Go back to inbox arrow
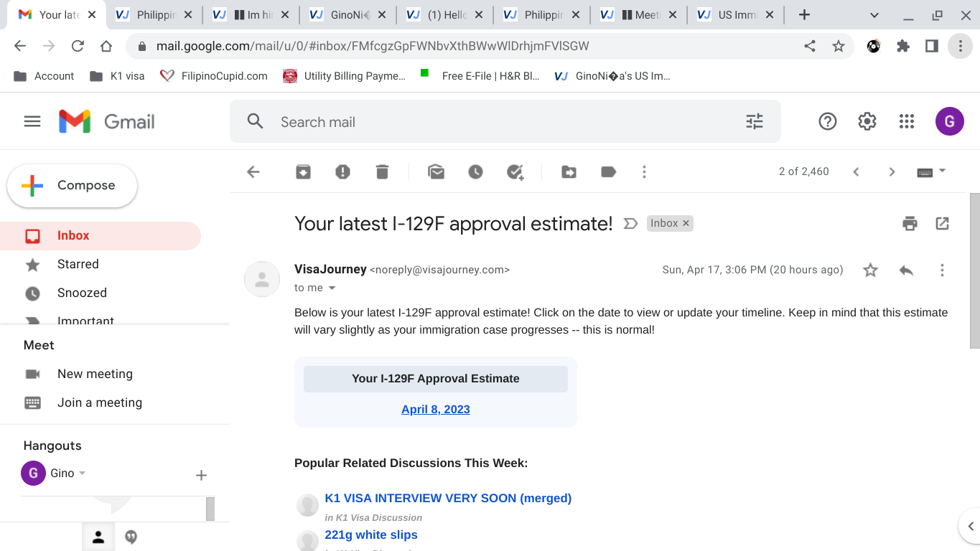This screenshot has width=980, height=551. pos(253,171)
